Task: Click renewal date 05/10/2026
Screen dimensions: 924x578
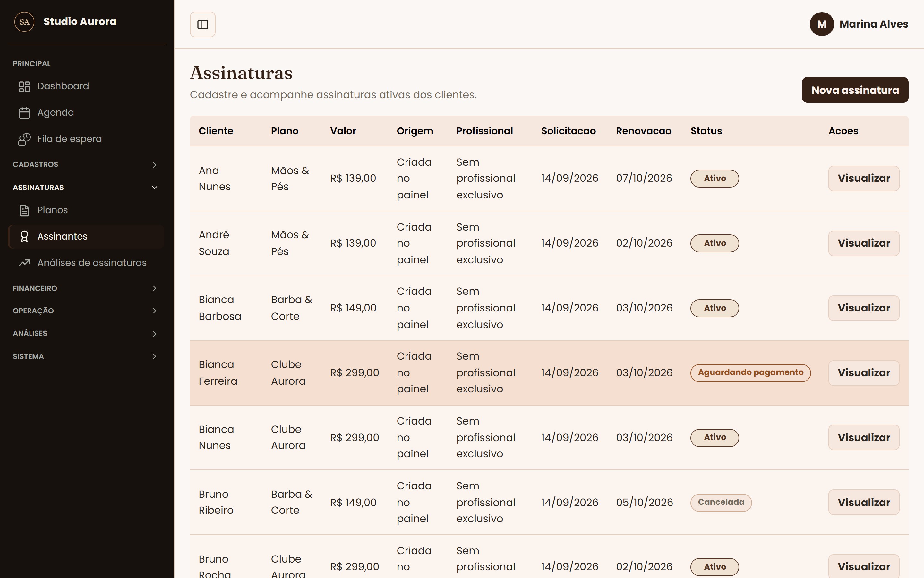Action: point(644,502)
